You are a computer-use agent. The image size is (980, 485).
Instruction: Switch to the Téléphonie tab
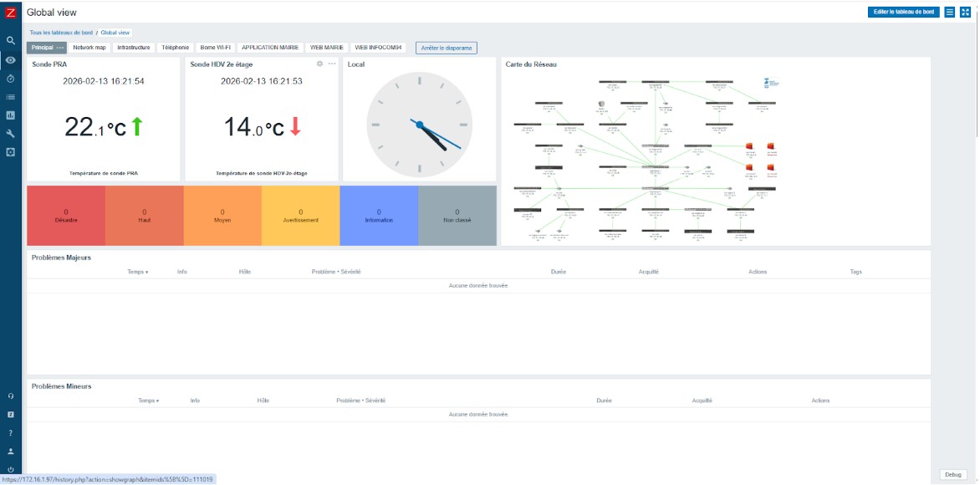[x=175, y=48]
